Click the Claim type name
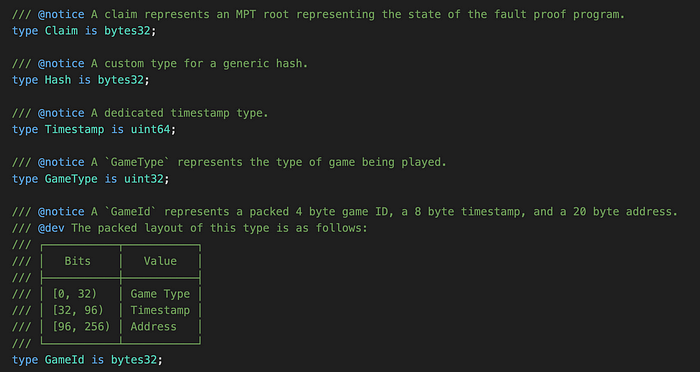700x372 pixels. pyautogui.click(x=61, y=31)
